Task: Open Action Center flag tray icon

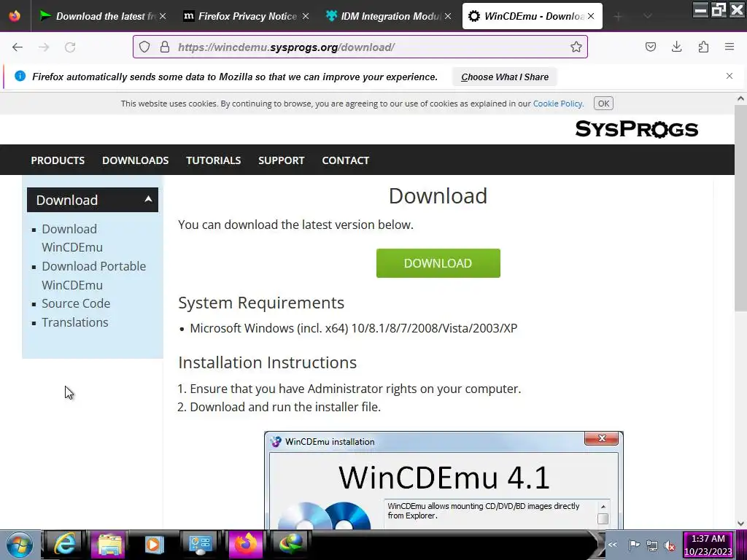Action: pos(634,545)
